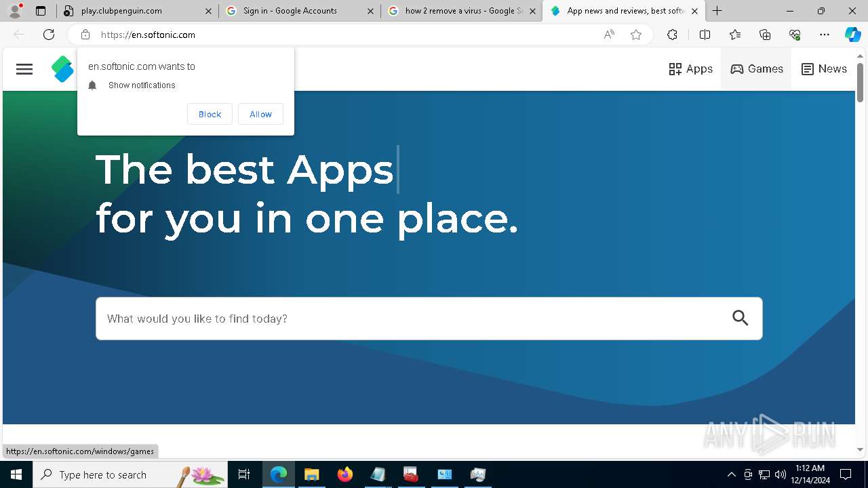Toggle split screen view
The height and width of the screenshot is (488, 868).
pos(705,35)
